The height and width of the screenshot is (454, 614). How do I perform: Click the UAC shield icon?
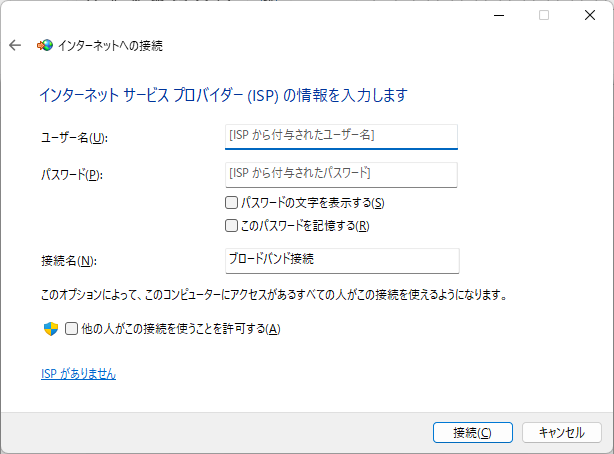point(51,329)
